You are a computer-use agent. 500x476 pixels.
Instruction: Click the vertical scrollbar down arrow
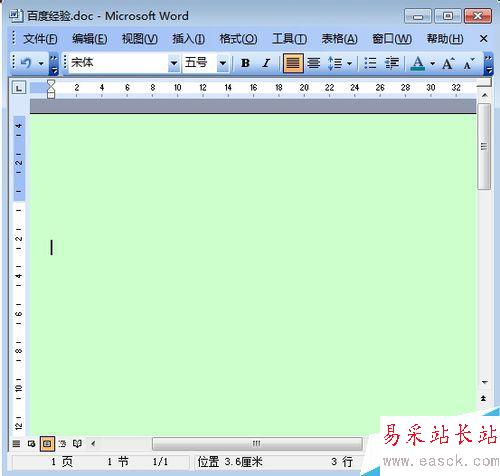[485, 382]
